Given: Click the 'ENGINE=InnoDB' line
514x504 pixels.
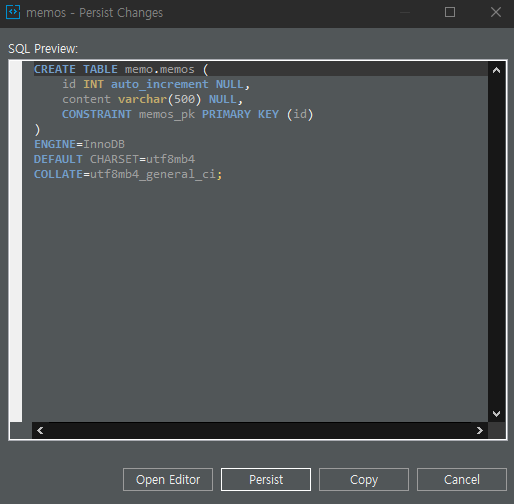Looking at the screenshot, I should tap(79, 144).
